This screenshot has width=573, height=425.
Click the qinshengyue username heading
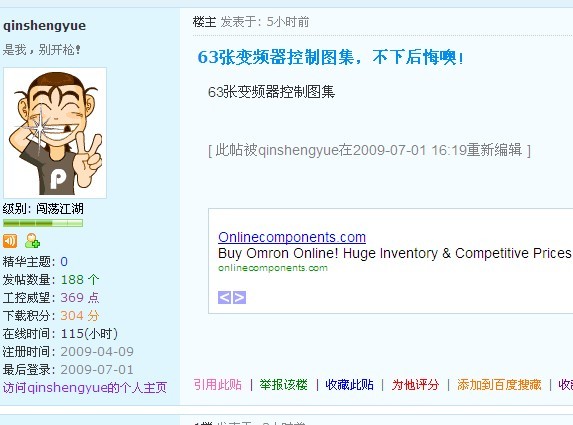coord(45,26)
